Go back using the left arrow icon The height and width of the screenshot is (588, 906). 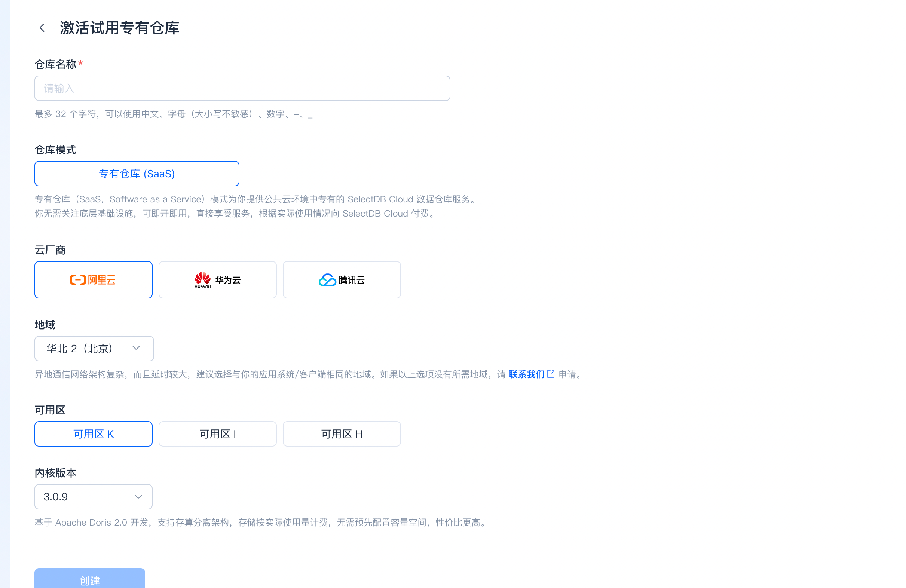point(42,28)
